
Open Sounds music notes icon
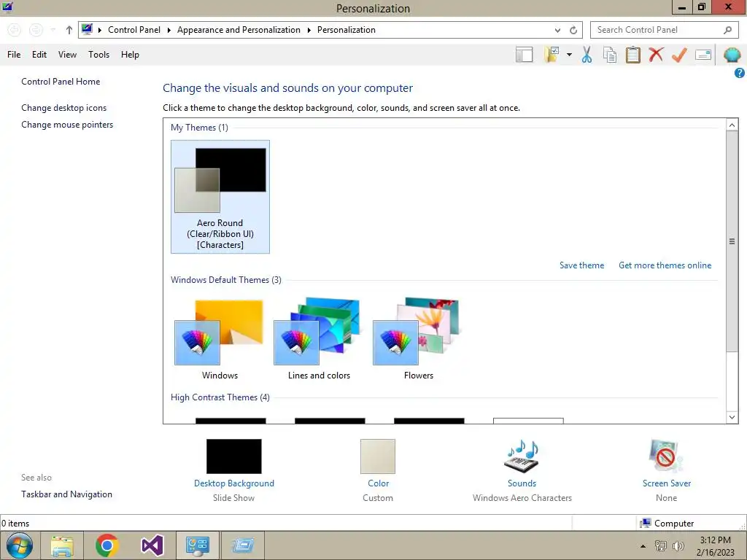[x=522, y=456]
